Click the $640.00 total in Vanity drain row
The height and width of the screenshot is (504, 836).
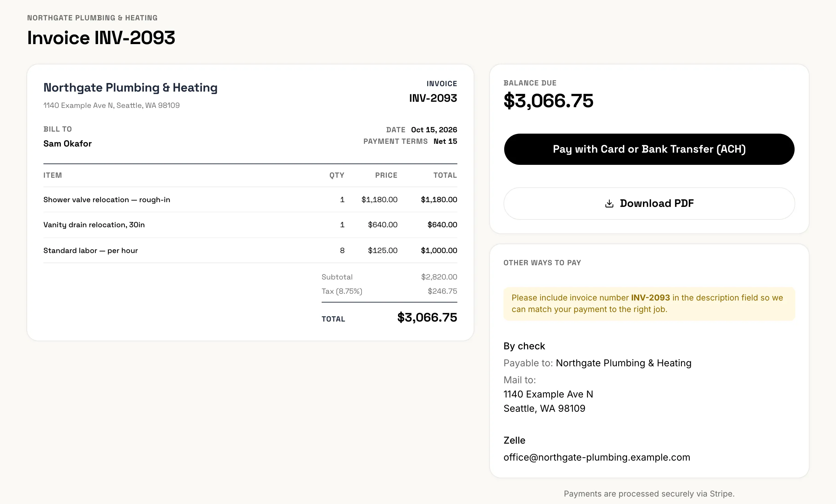pyautogui.click(x=442, y=225)
